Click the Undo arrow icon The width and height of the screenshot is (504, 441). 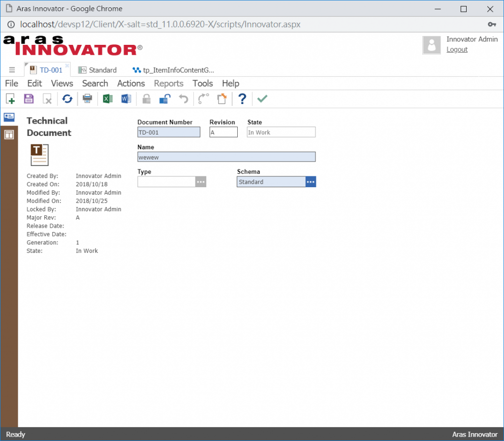tap(184, 99)
